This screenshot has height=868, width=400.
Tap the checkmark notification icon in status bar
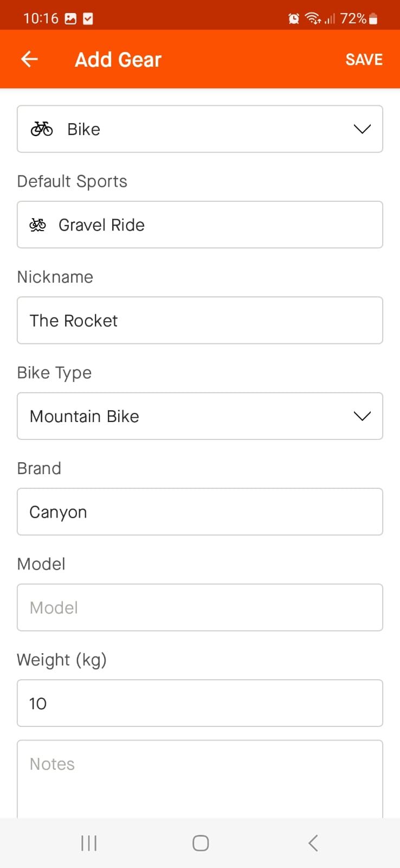pyautogui.click(x=88, y=19)
